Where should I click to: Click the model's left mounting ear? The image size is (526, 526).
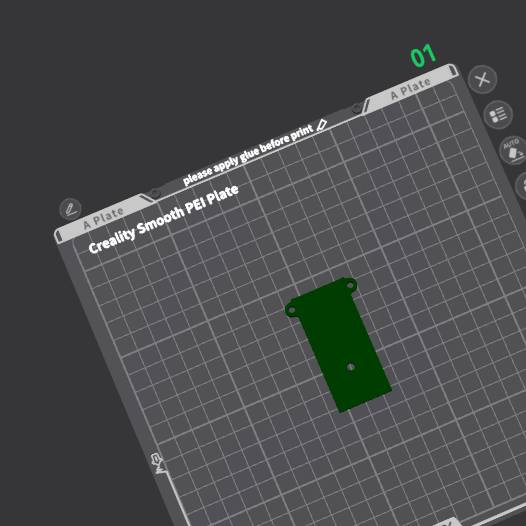[x=291, y=310]
